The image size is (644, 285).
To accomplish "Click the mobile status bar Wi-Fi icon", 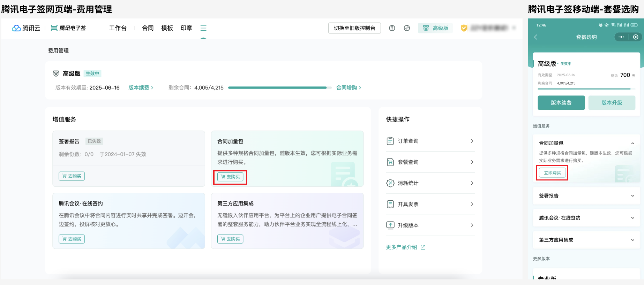I will [x=613, y=25].
